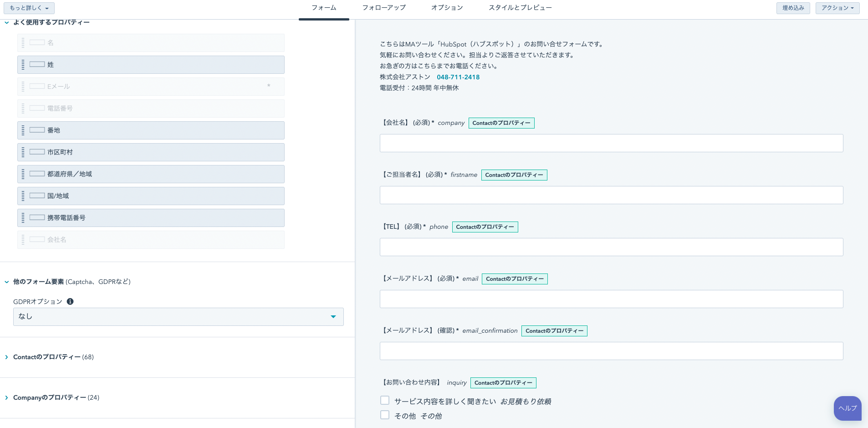Click the GDPRオプション info icon
This screenshot has width=868, height=428.
tap(70, 301)
